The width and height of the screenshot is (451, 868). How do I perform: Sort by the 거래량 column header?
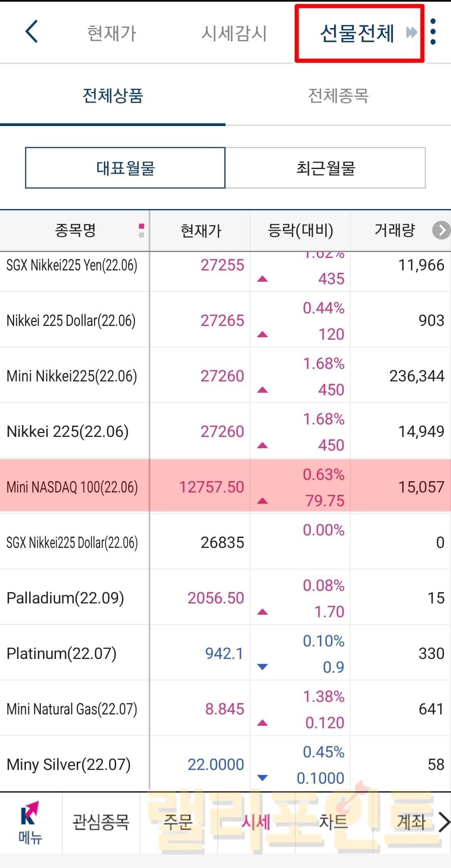pos(395,230)
